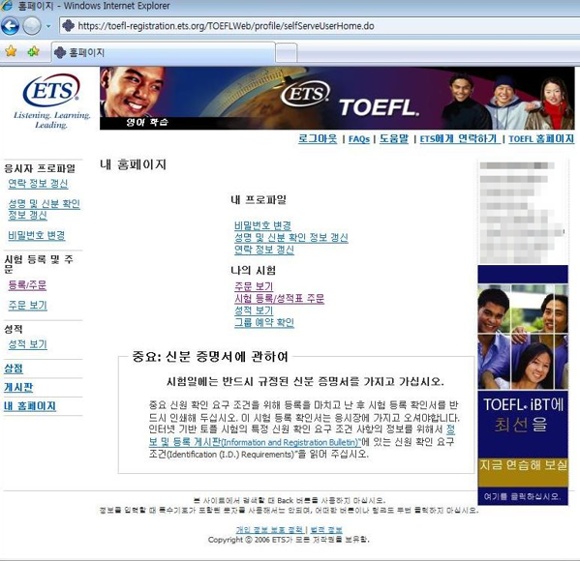Go to TOEFL 홈페이지 link
The width and height of the screenshot is (580, 561).
[542, 139]
